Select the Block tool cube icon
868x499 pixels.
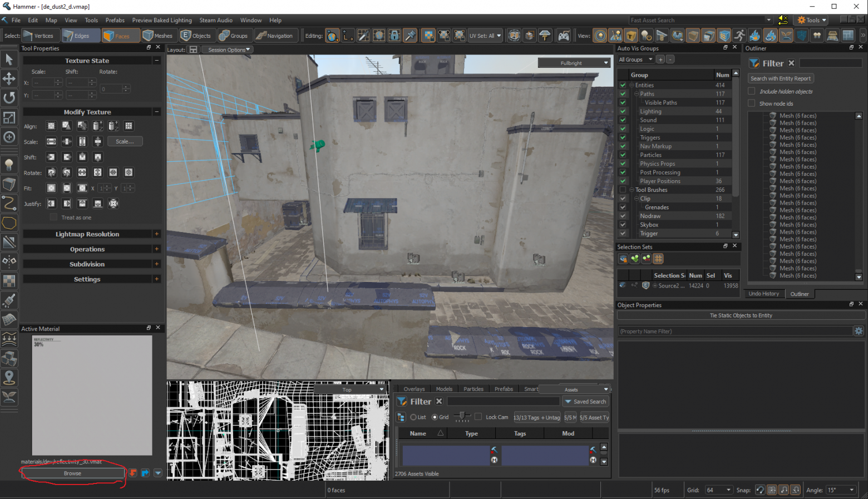[9, 184]
